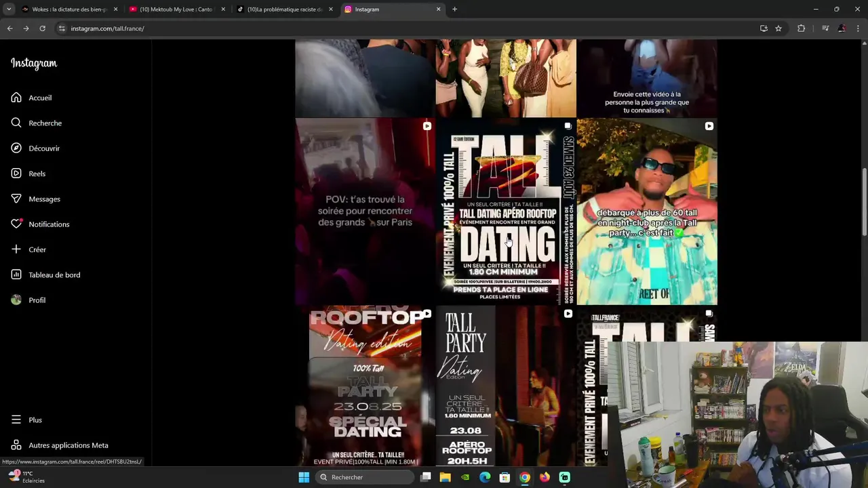This screenshot has width=868, height=488.
Task: Open the Extensions puzzle icon
Action: pos(801,28)
